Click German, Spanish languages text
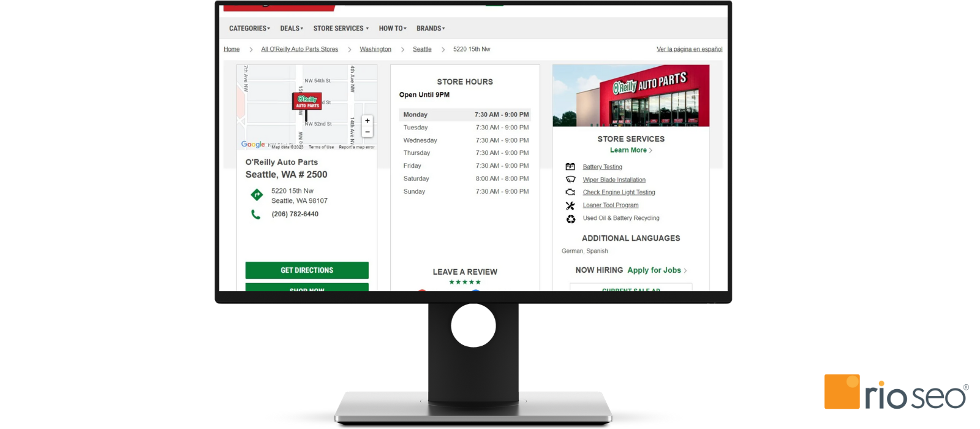 pos(585,251)
